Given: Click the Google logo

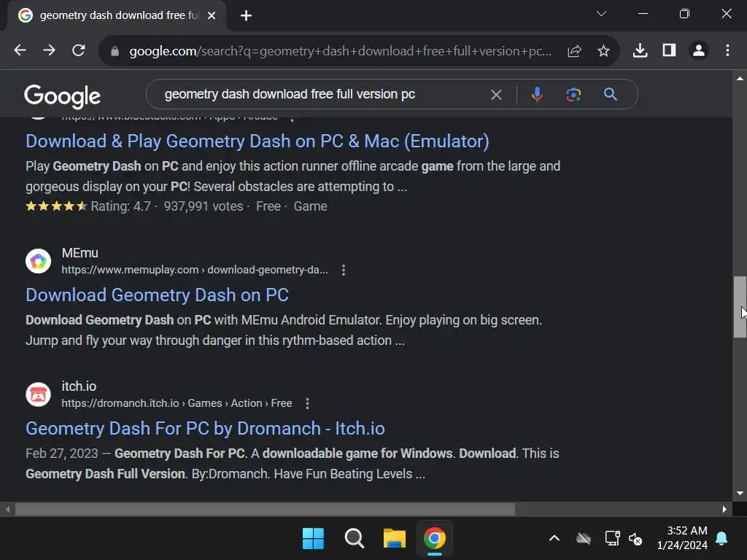Looking at the screenshot, I should [63, 97].
